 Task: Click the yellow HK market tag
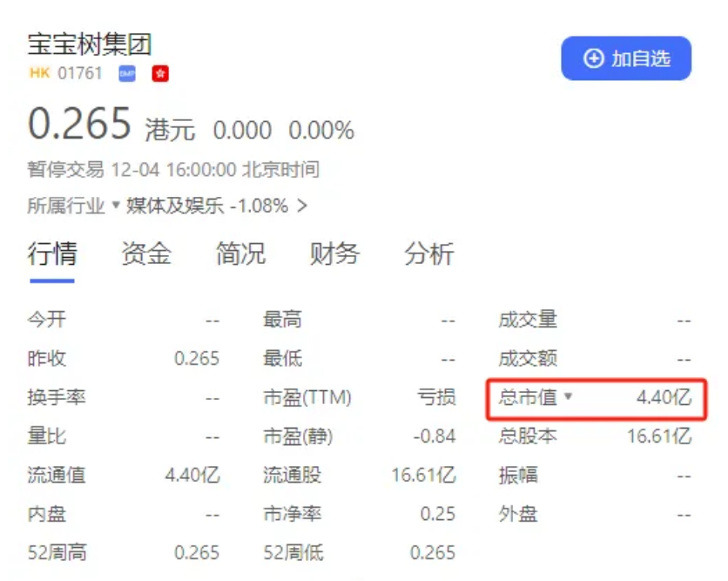tap(39, 74)
